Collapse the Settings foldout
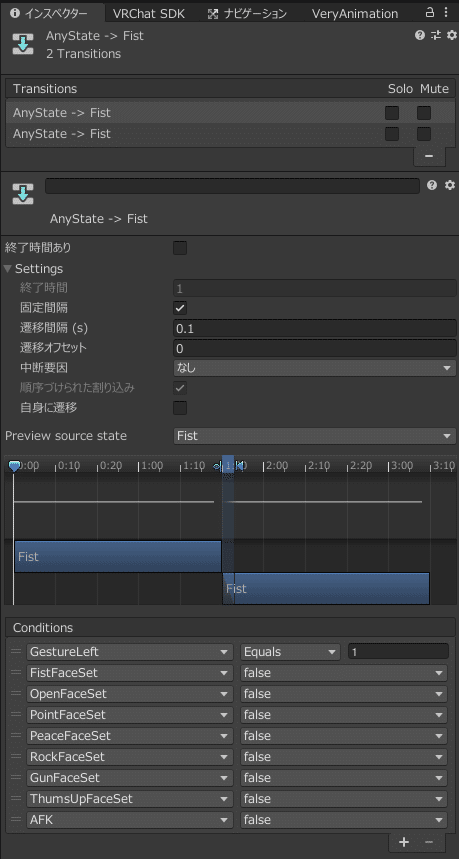 pyautogui.click(x=8, y=269)
